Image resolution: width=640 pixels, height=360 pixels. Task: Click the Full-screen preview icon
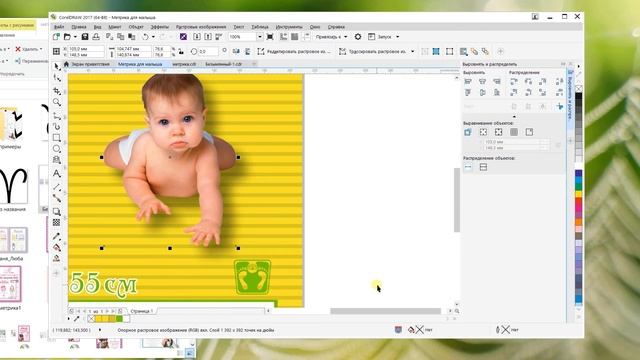click(270, 37)
